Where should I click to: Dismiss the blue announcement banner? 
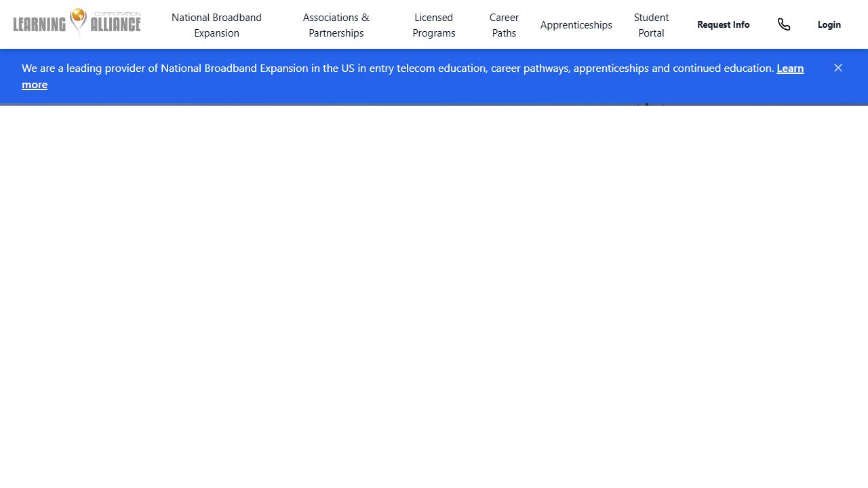point(838,68)
